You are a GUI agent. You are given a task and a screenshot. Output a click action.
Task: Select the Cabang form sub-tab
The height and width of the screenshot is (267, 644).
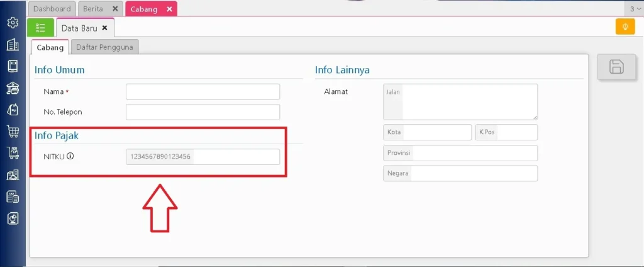pyautogui.click(x=50, y=47)
